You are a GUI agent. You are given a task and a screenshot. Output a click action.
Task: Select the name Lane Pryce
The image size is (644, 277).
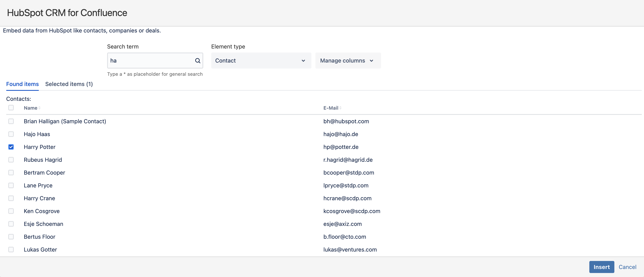(x=38, y=185)
